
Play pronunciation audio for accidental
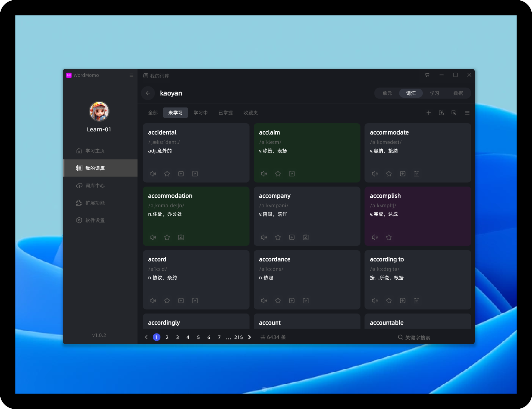153,174
